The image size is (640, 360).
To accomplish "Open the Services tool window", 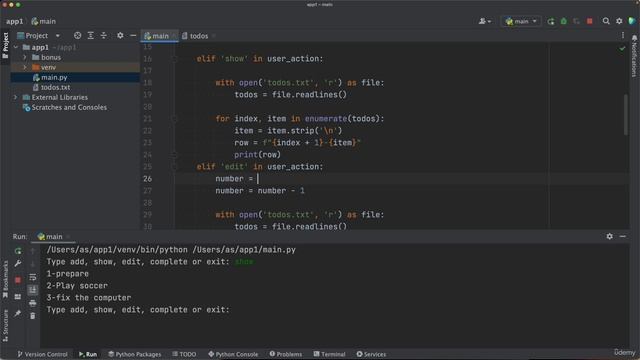I will pos(371,354).
